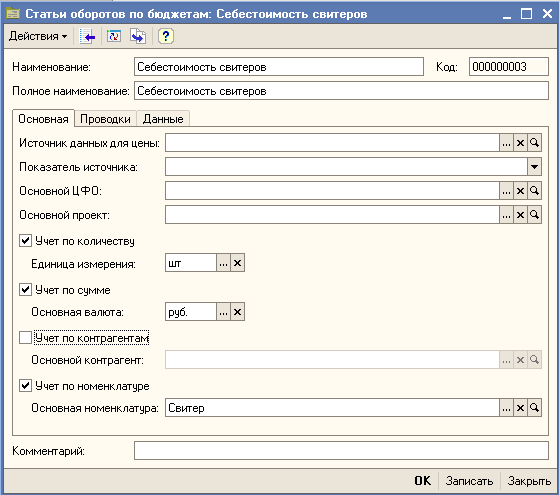Switch to the Данные tab
This screenshot has width=559, height=495.
(x=163, y=119)
